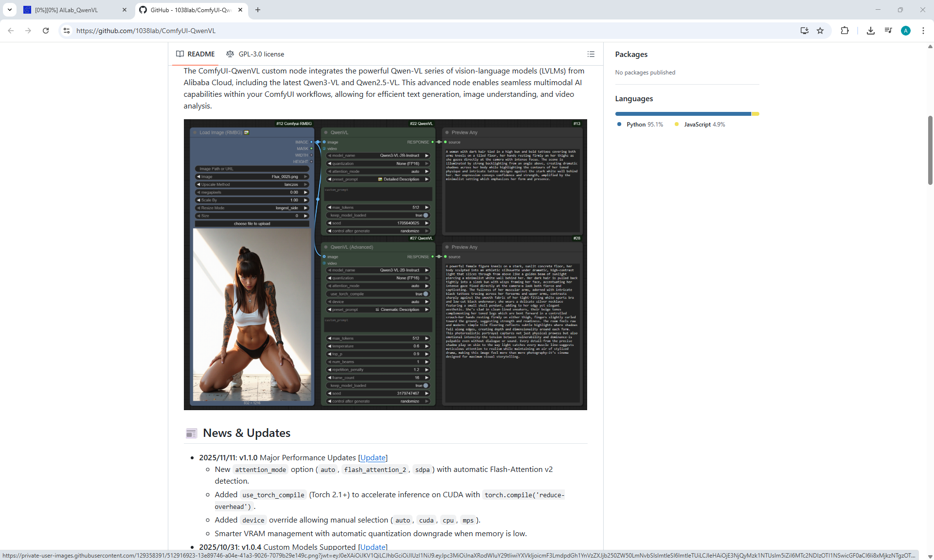Open the Chrome three-dot menu
This screenshot has width=934, height=560.
click(x=923, y=31)
